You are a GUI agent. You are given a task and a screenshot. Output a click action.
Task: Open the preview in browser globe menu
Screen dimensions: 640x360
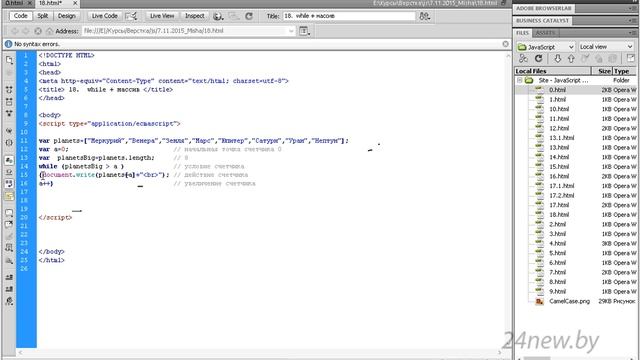click(218, 16)
